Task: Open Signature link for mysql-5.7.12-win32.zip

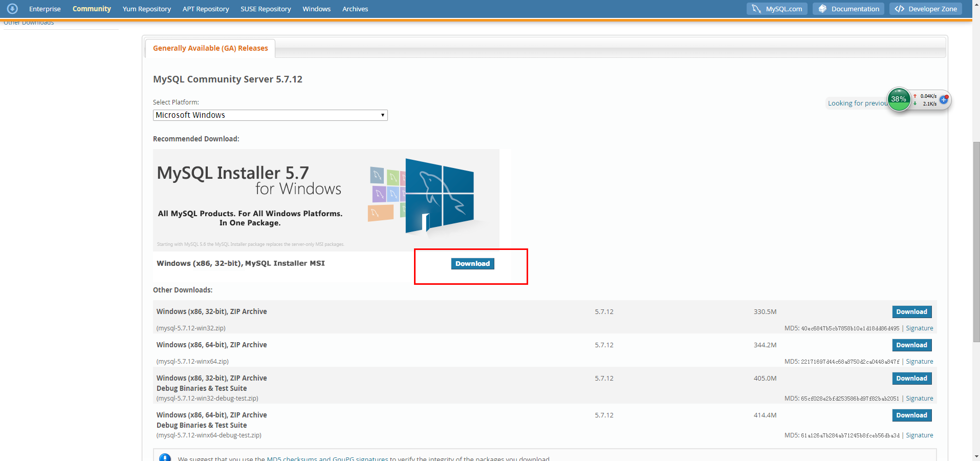Action: [919, 328]
